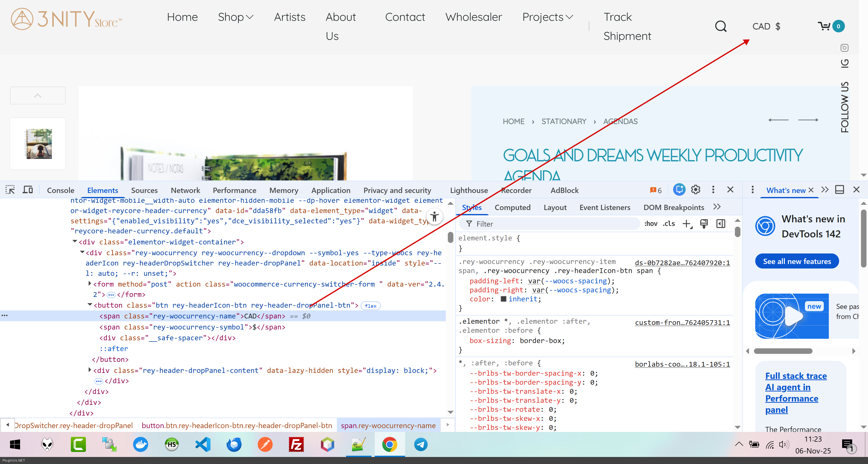This screenshot has width=868, height=464.
Task: Toggle the device toolbar icon
Action: tap(28, 190)
